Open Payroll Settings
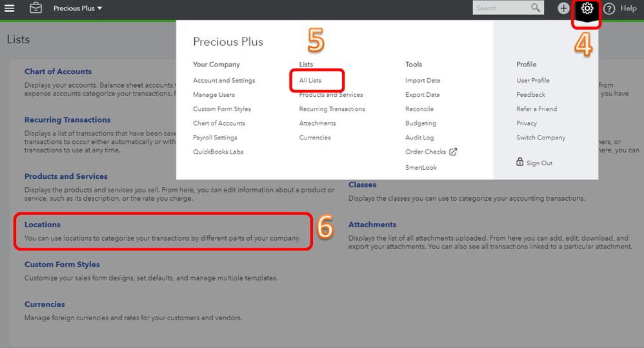Image resolution: width=644 pixels, height=348 pixels. [215, 138]
